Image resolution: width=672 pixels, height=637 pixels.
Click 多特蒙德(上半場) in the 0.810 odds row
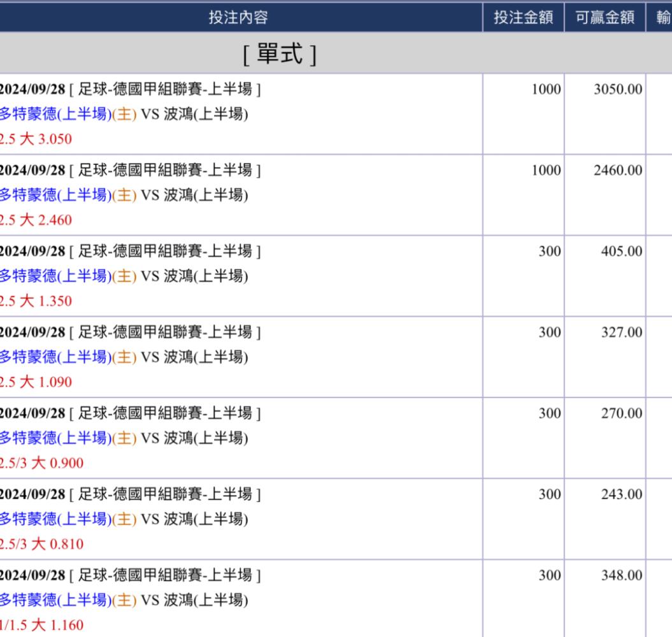tap(55, 519)
